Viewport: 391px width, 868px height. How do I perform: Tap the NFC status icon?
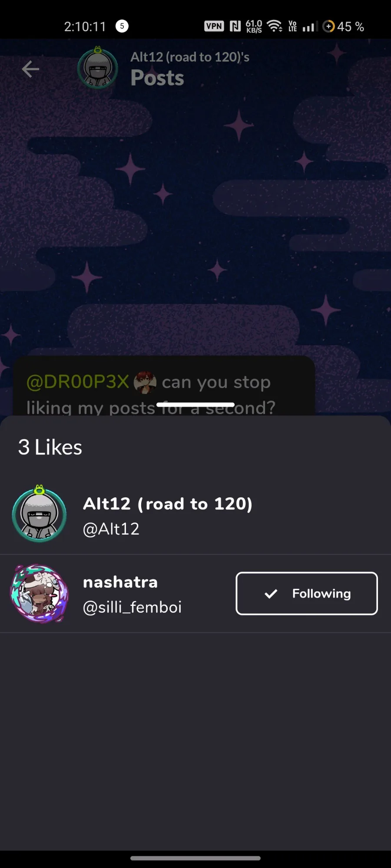(x=235, y=26)
